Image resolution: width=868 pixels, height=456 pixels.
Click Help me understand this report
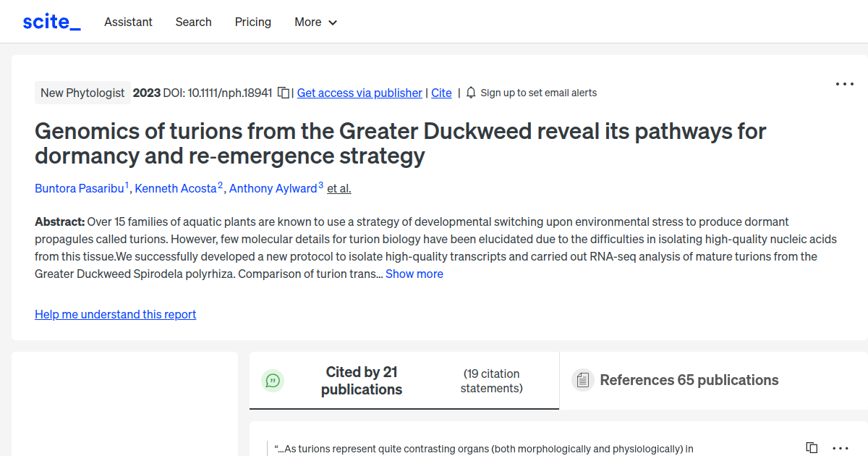(x=115, y=314)
